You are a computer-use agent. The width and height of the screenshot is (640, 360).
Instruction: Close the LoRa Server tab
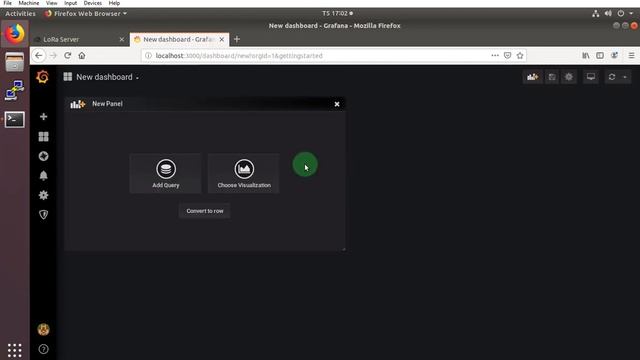click(122, 40)
